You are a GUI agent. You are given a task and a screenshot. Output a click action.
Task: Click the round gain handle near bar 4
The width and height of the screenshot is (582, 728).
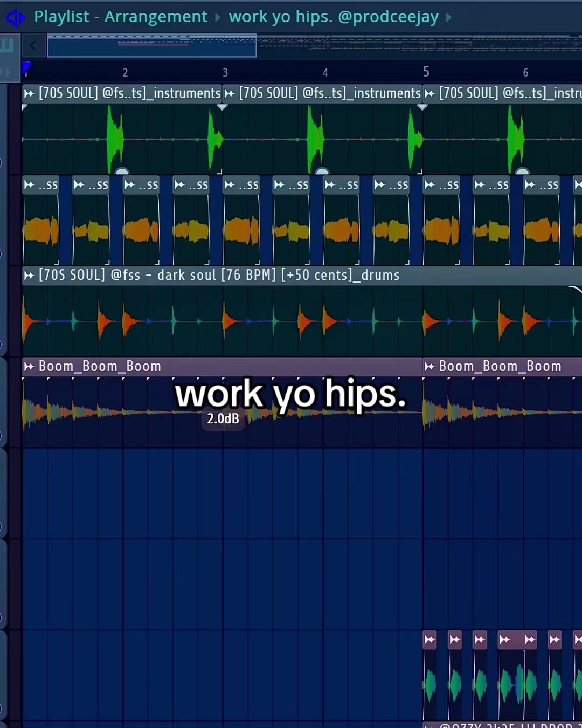[x=322, y=171]
